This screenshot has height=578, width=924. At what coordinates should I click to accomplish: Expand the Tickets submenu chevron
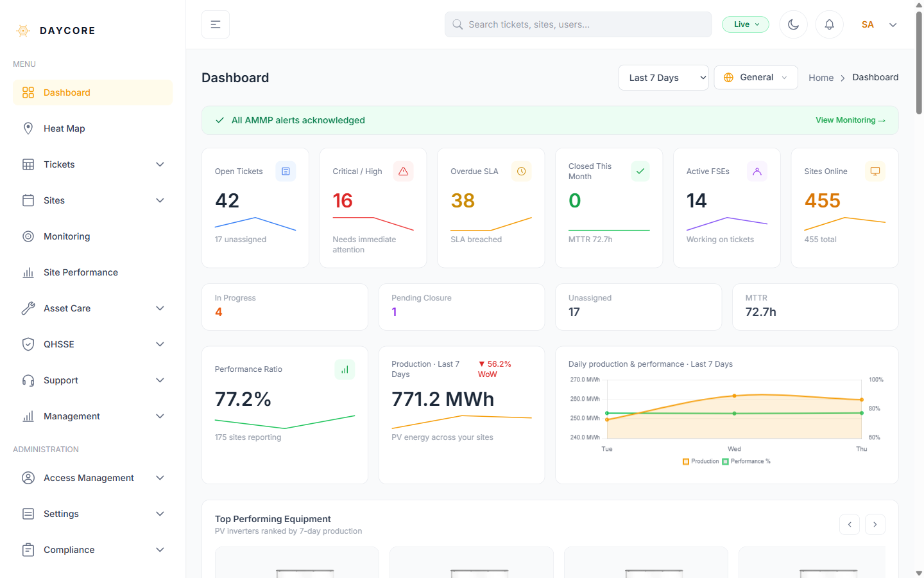[160, 164]
